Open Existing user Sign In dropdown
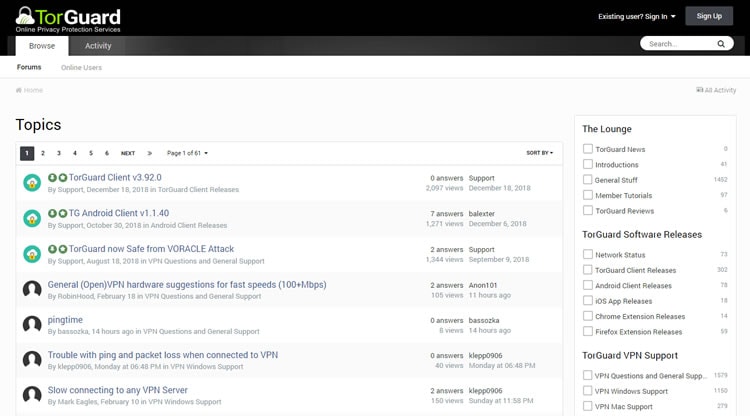The width and height of the screenshot is (750, 416). click(637, 16)
